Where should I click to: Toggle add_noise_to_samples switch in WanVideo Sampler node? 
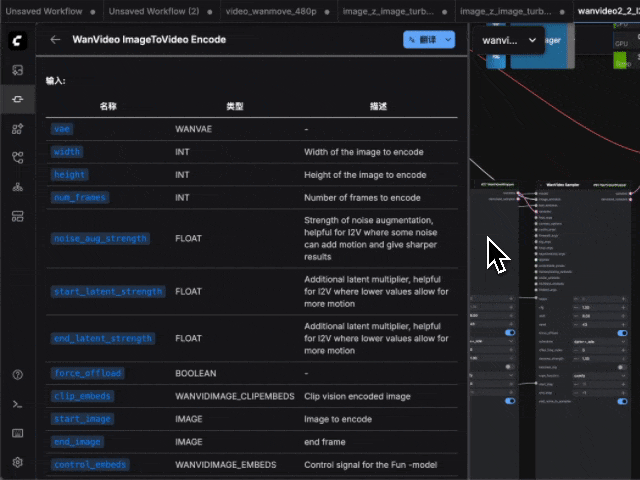click(x=622, y=402)
